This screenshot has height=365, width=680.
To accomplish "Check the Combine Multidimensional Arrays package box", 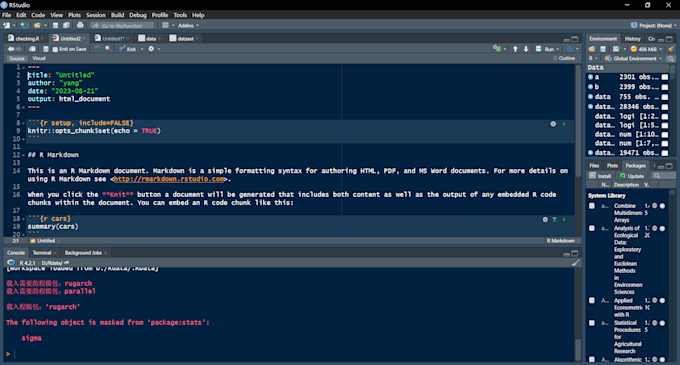I will [x=592, y=206].
